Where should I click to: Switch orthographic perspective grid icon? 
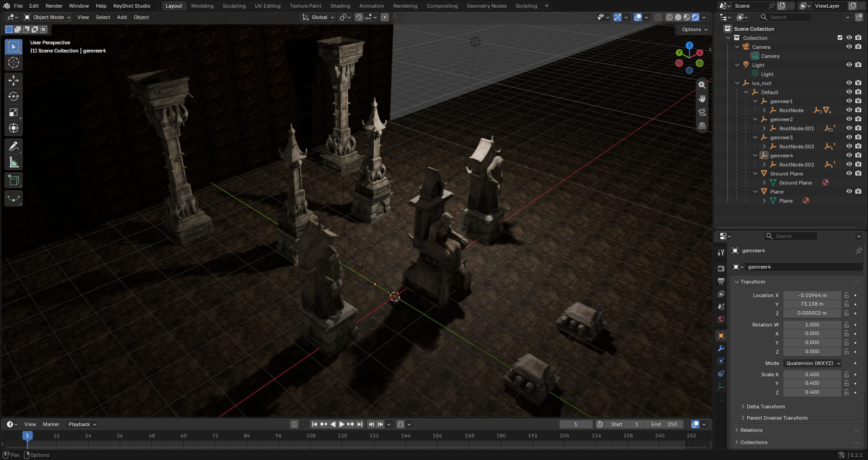click(x=702, y=126)
